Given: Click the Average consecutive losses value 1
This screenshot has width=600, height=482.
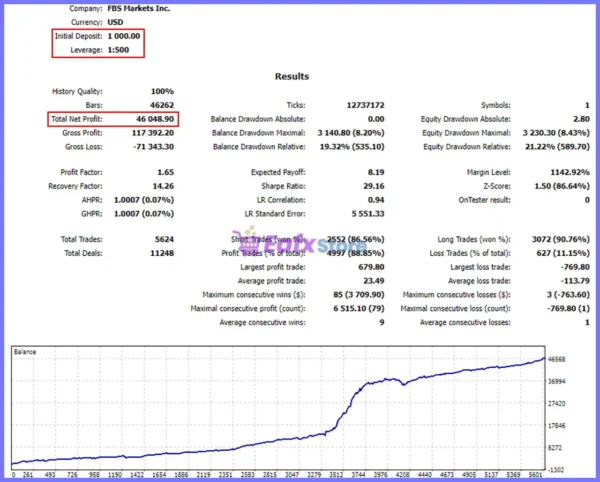Looking at the screenshot, I should (587, 322).
